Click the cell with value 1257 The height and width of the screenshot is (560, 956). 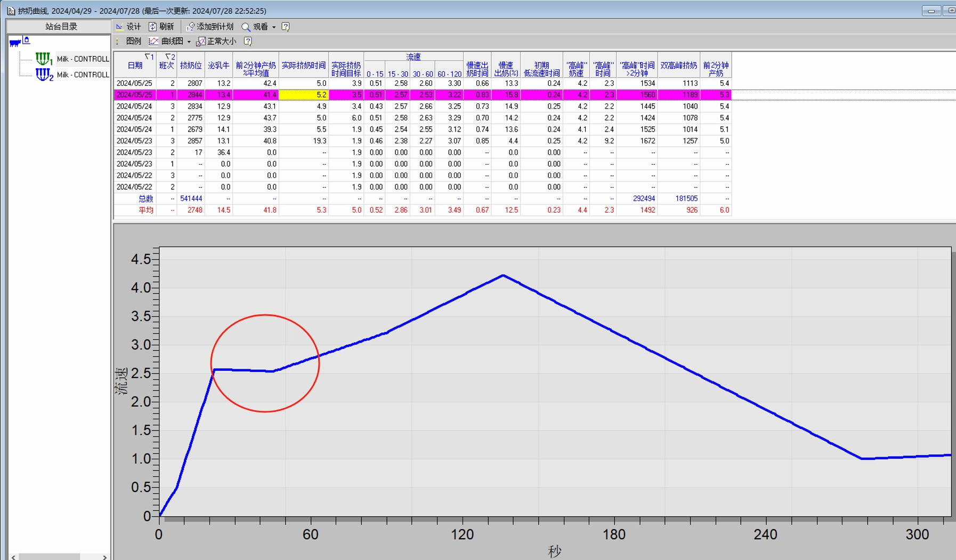679,141
